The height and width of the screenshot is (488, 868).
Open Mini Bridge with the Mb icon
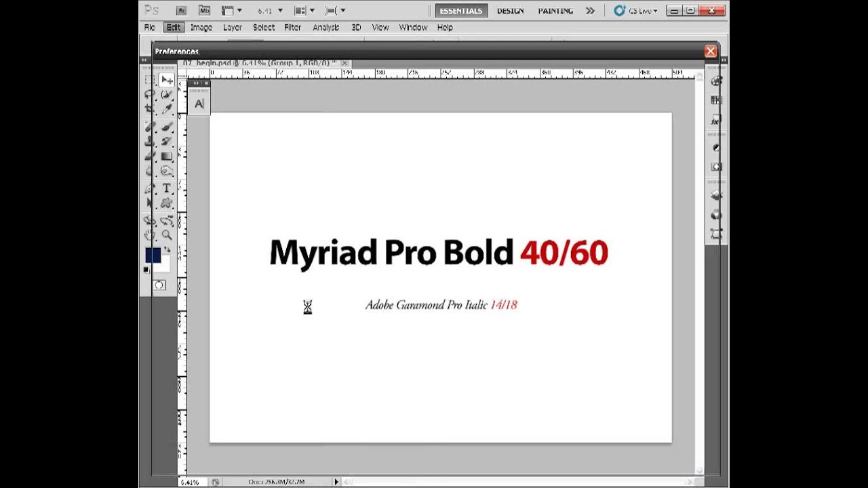point(204,11)
